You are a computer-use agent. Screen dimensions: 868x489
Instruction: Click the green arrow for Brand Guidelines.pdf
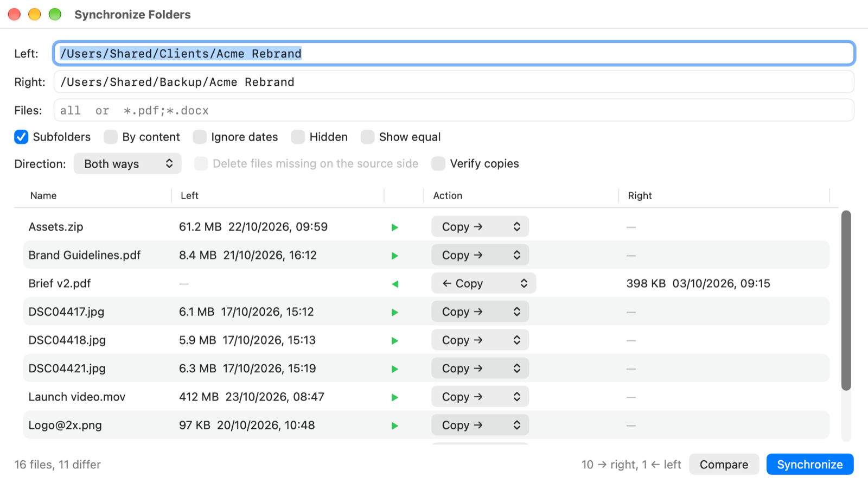click(x=395, y=256)
